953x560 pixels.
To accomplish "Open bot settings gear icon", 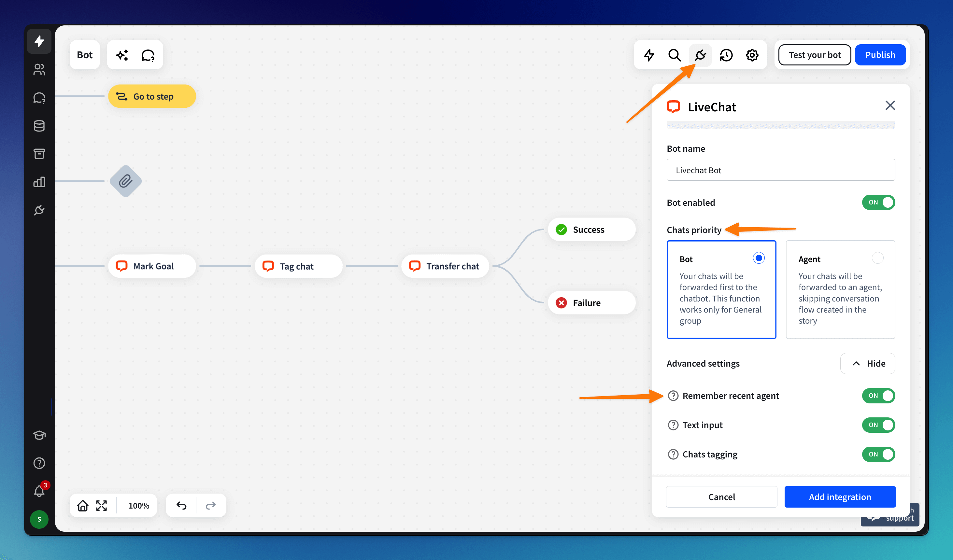I will click(x=752, y=55).
